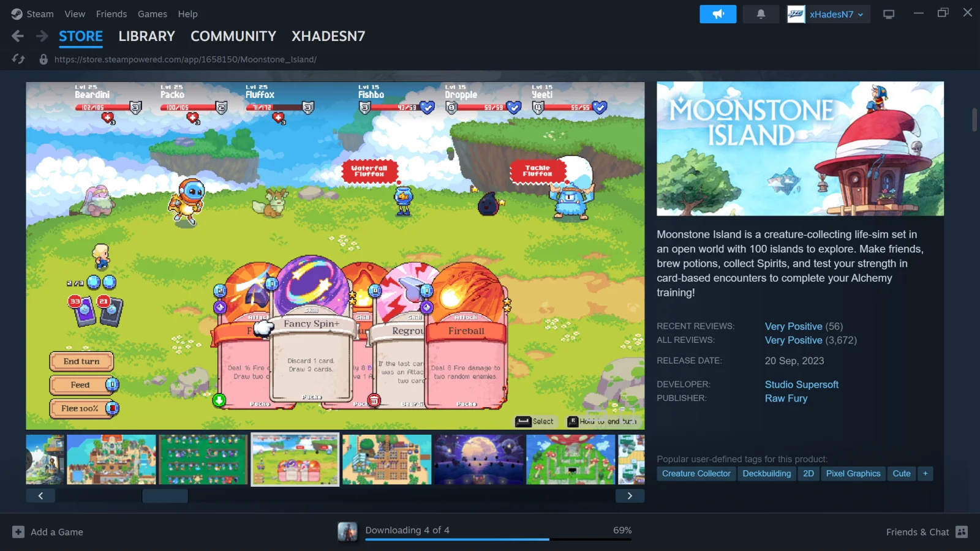
Task: Click the Add a Game label
Action: tap(57, 532)
